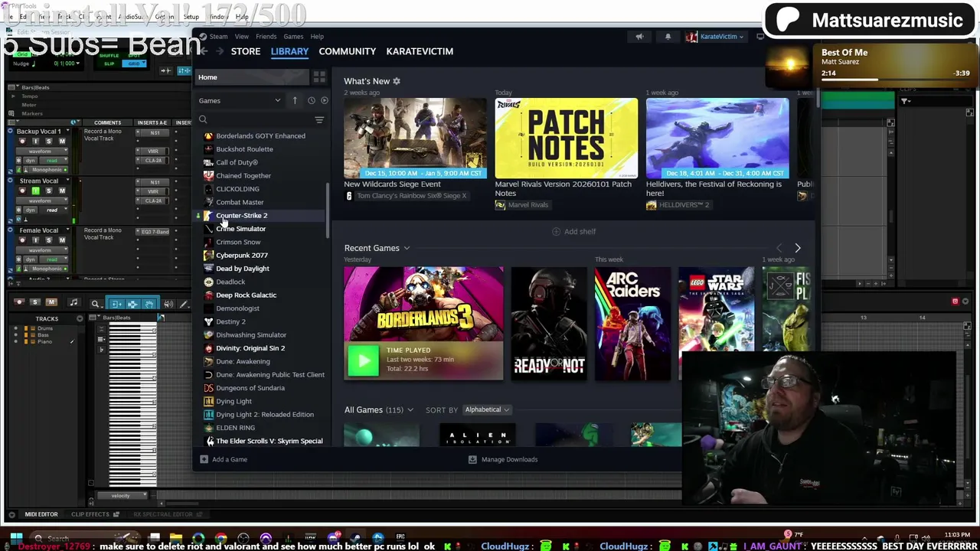Screen dimensions: 980x551
Task: Toggle the mute M button in the MIDI editor toolbar
Action: 51,303
